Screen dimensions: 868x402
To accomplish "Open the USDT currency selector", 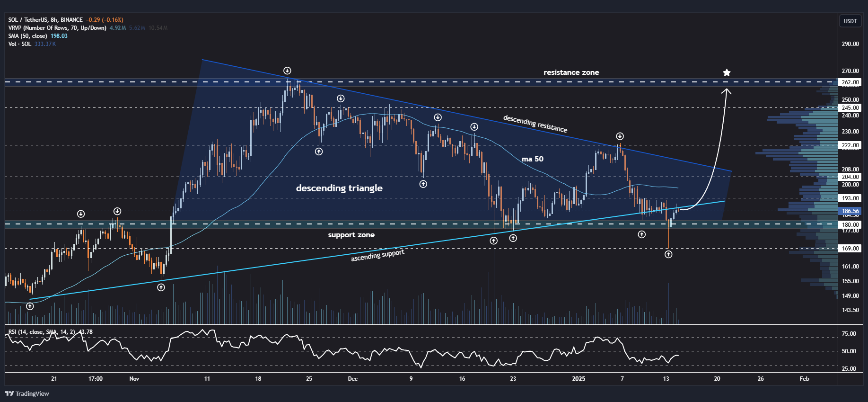I will click(850, 21).
